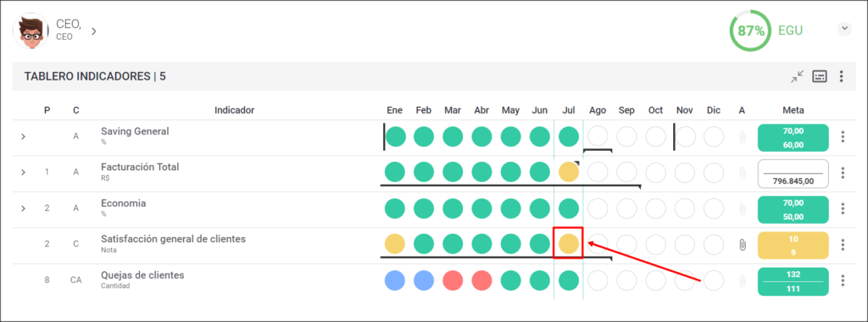868x322 pixels.
Task: Select Quejas de clientes February blue circle
Action: 424,280
